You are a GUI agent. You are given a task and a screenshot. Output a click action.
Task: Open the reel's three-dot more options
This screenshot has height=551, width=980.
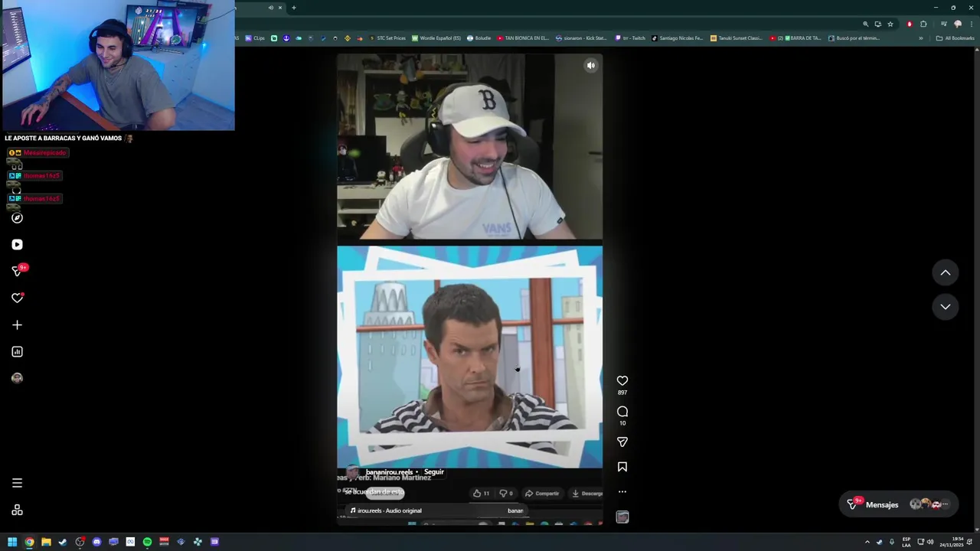[x=622, y=492]
